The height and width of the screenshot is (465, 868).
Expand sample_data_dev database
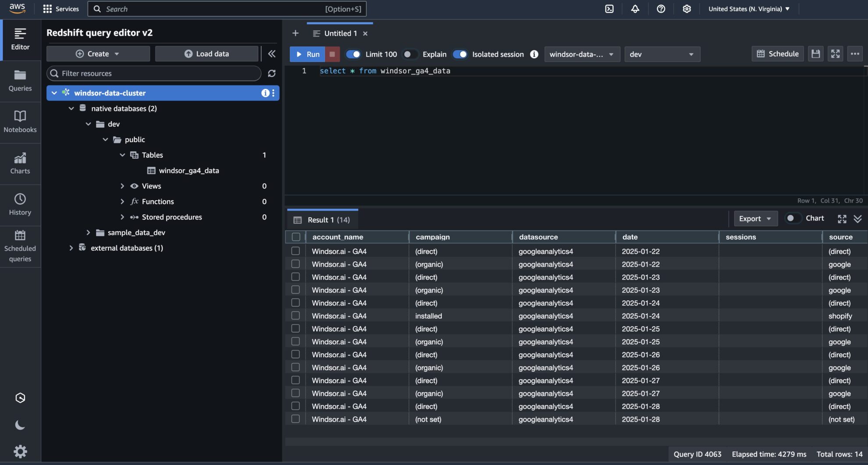click(88, 232)
